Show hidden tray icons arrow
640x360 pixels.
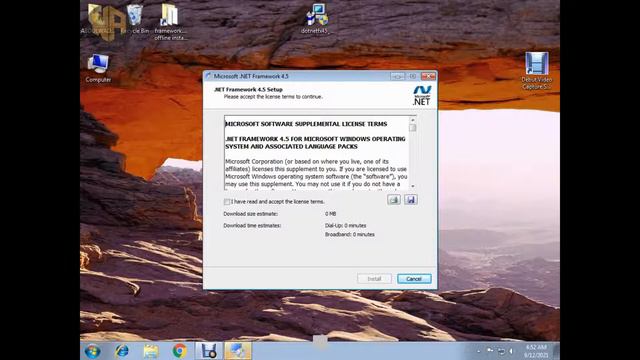click(x=479, y=351)
